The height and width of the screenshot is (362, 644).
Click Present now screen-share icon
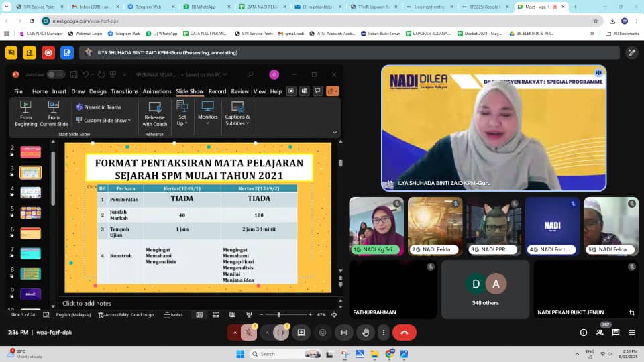(301, 333)
